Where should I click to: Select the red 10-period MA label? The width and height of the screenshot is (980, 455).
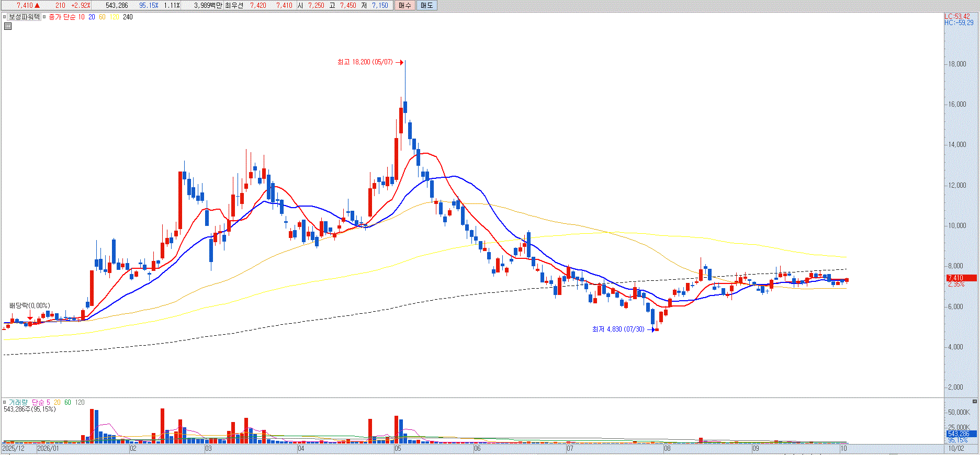[x=82, y=17]
